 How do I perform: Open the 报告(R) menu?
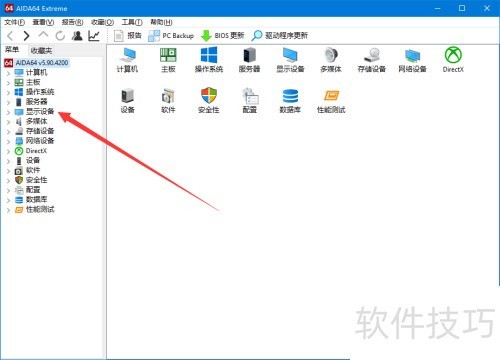[72, 22]
